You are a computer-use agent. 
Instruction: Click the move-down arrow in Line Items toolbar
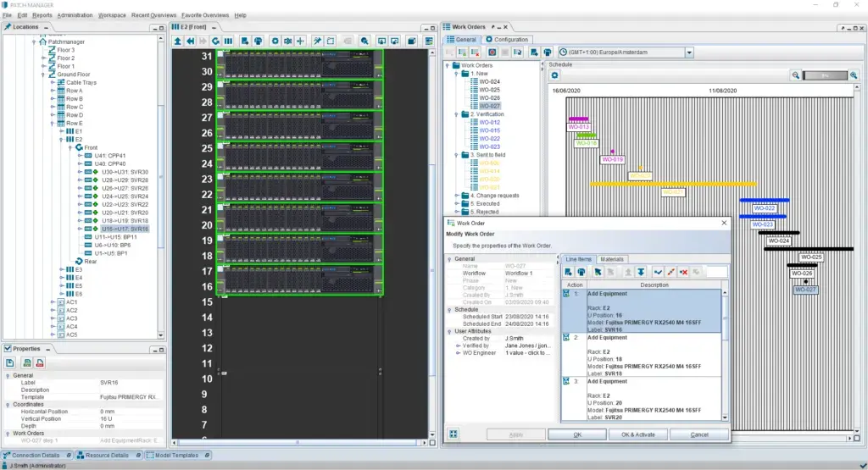641,272
